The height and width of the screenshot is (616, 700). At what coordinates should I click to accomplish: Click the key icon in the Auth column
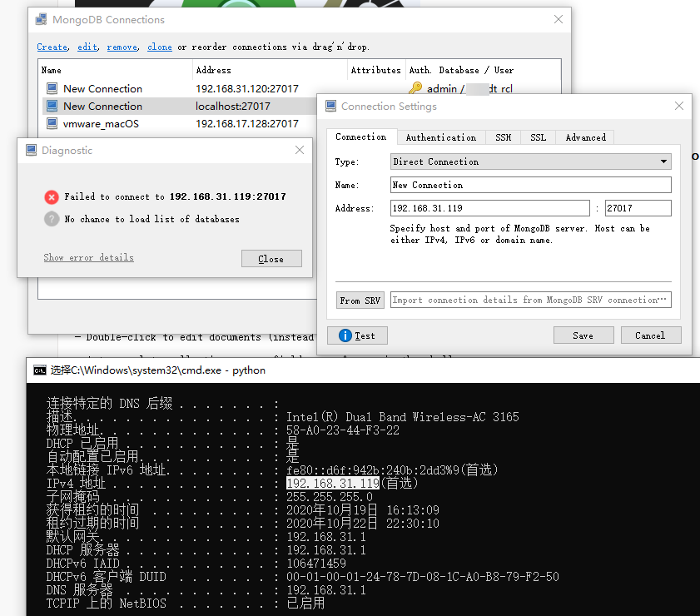(x=415, y=88)
